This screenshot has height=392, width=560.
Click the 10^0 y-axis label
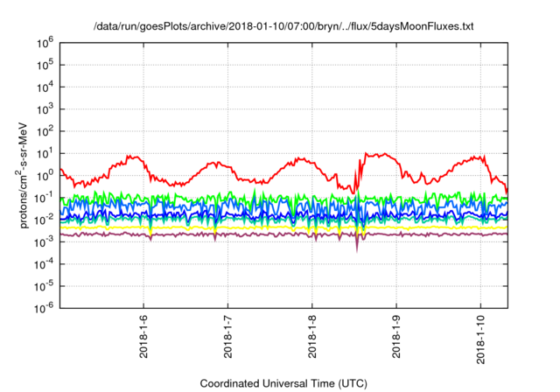[x=45, y=177]
